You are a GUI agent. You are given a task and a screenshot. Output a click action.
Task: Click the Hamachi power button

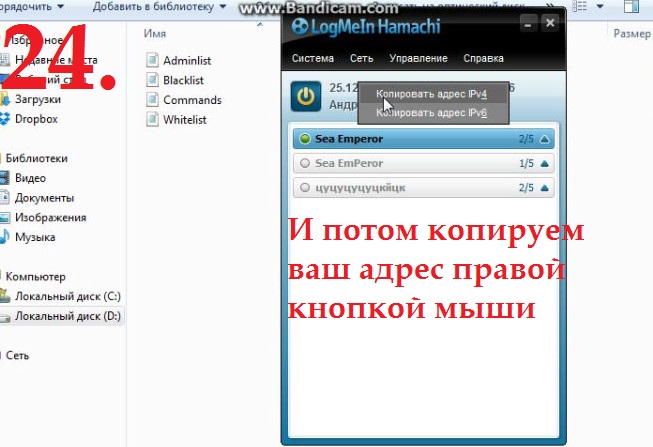306,96
